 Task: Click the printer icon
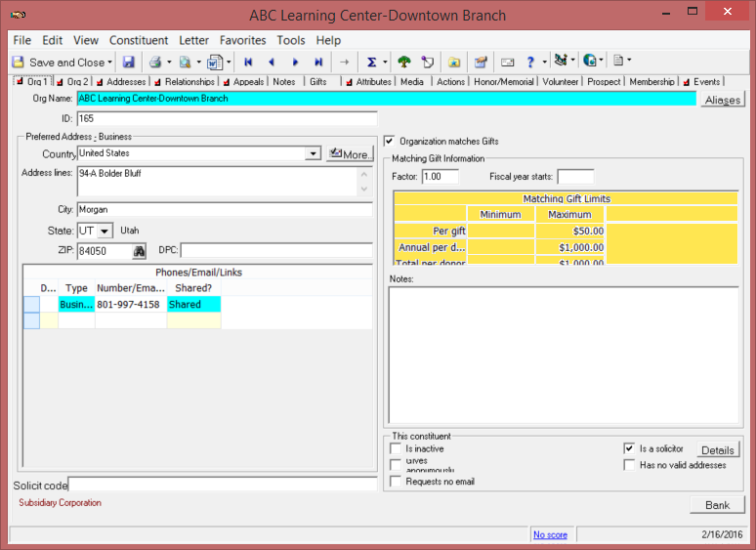[x=155, y=62]
